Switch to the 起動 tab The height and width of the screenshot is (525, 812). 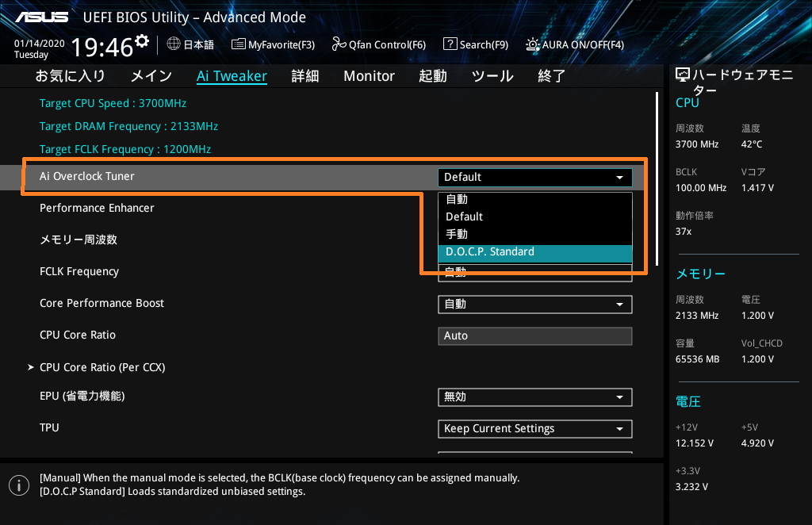click(433, 76)
